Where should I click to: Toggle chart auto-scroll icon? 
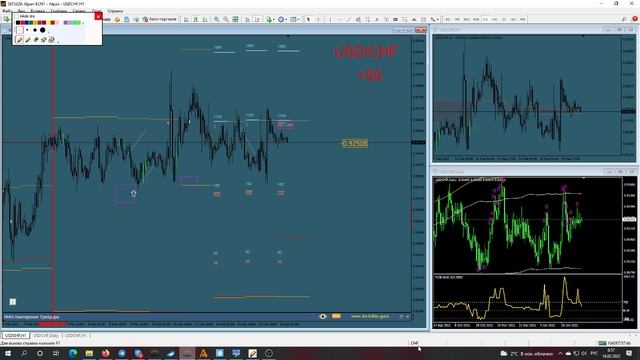247,19
